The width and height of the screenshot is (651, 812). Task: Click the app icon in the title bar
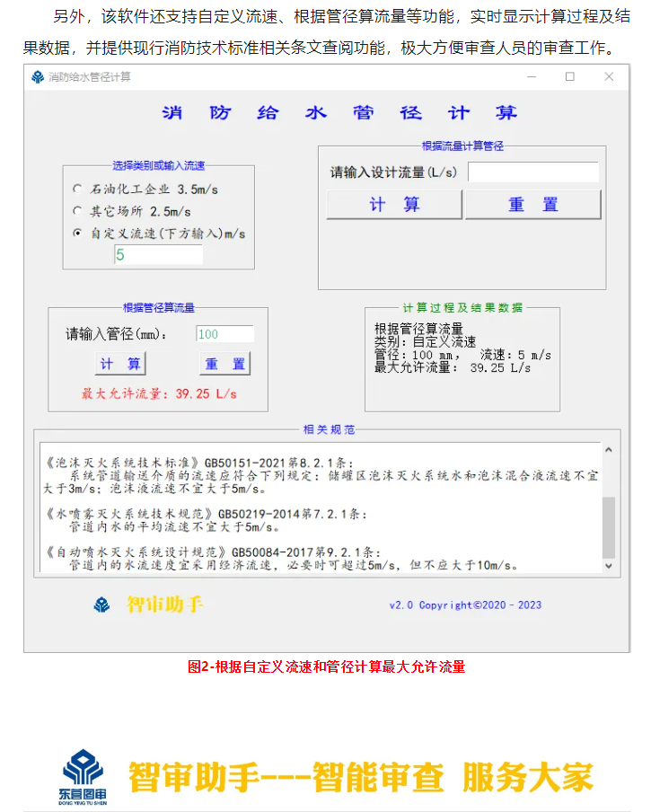point(37,77)
